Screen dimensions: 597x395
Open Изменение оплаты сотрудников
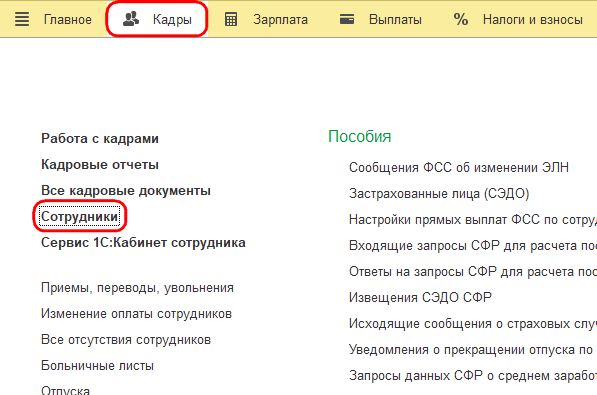pyautogui.click(x=136, y=314)
